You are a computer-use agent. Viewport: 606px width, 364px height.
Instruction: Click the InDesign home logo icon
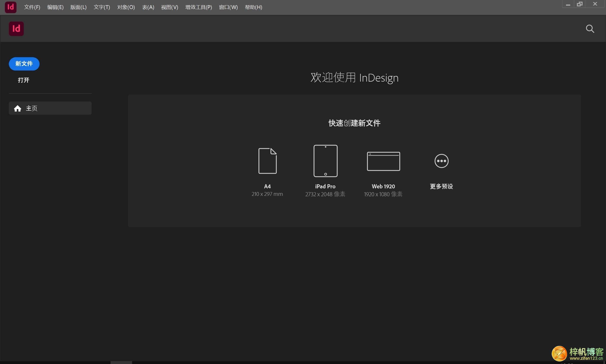[16, 29]
